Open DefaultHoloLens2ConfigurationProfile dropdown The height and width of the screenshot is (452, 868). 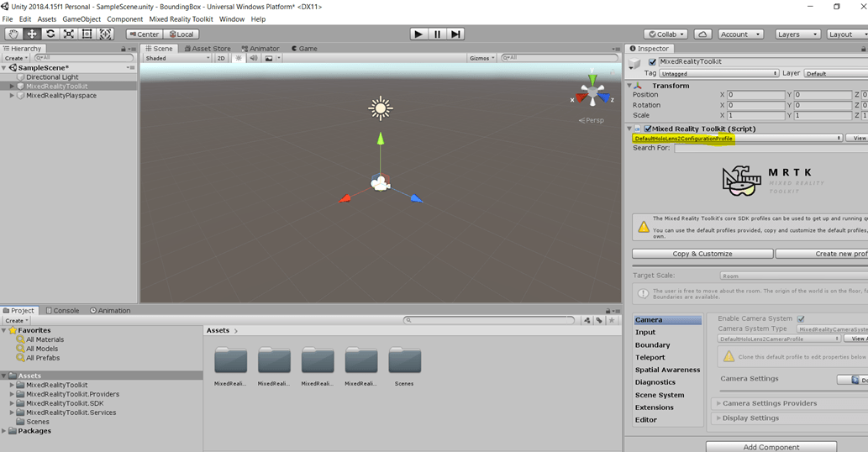[737, 139]
